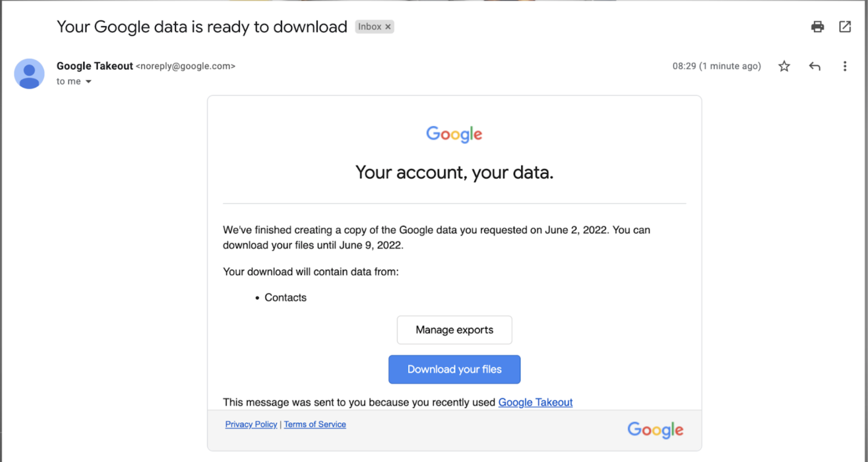Viewport: 868px width, 462px height.
Task: Open the Terms of Service link
Action: 315,424
